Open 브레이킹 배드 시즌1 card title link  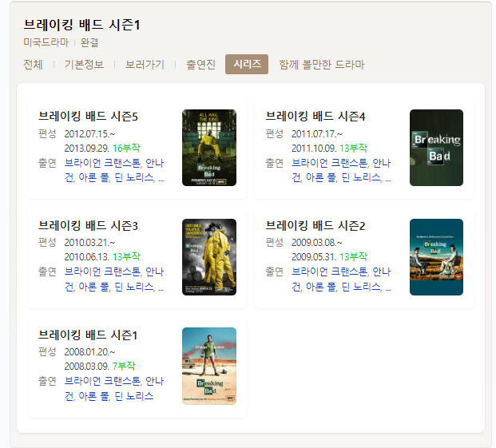[88, 335]
